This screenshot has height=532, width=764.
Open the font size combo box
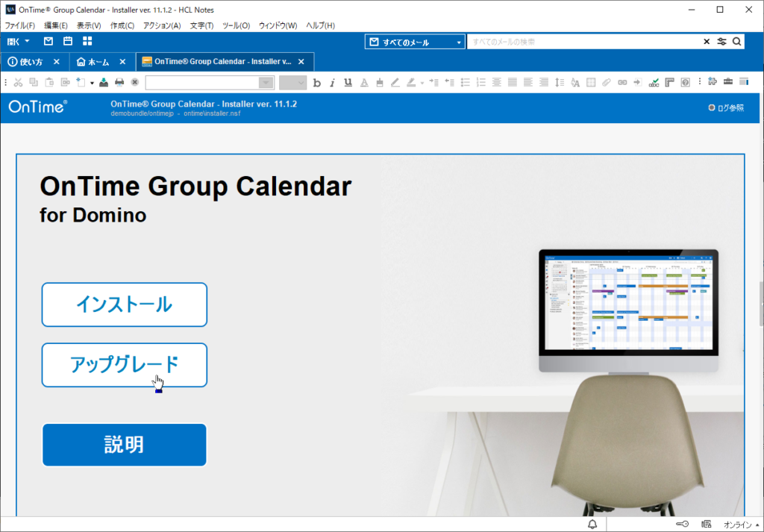(x=292, y=82)
